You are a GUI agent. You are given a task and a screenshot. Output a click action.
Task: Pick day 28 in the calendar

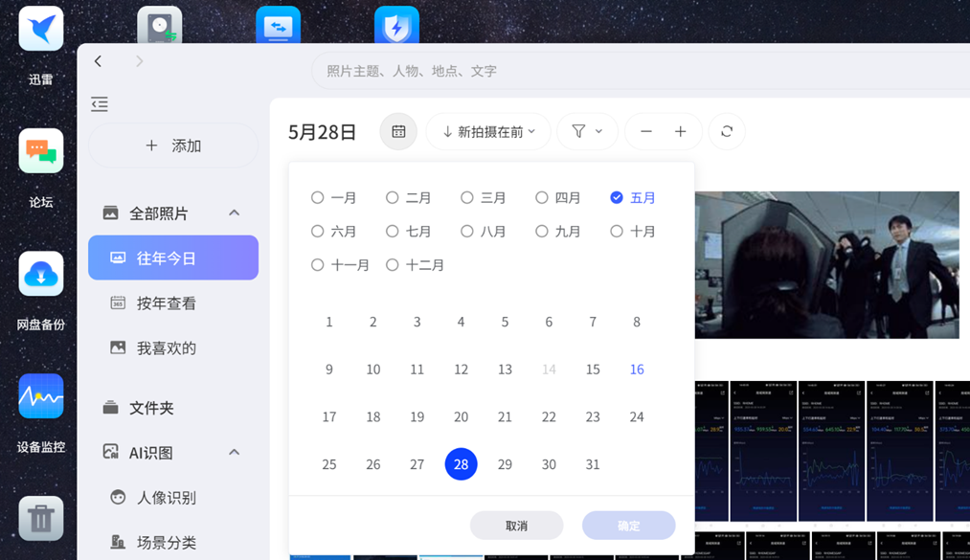(461, 464)
